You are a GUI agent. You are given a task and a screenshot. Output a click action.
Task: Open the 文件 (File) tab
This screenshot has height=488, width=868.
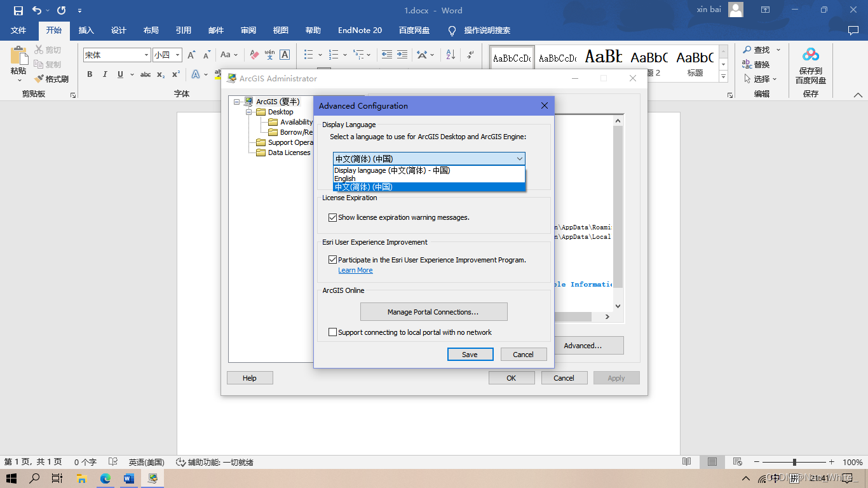pyautogui.click(x=18, y=30)
